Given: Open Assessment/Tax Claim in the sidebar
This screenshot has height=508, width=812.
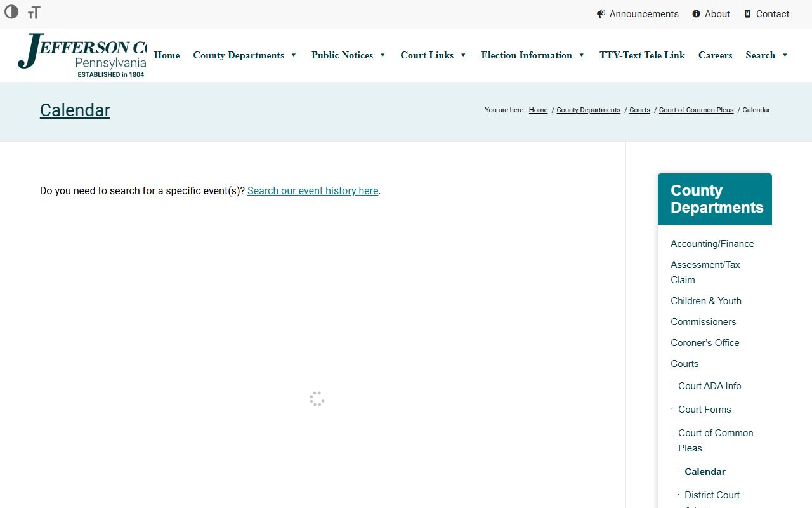Looking at the screenshot, I should [x=705, y=272].
